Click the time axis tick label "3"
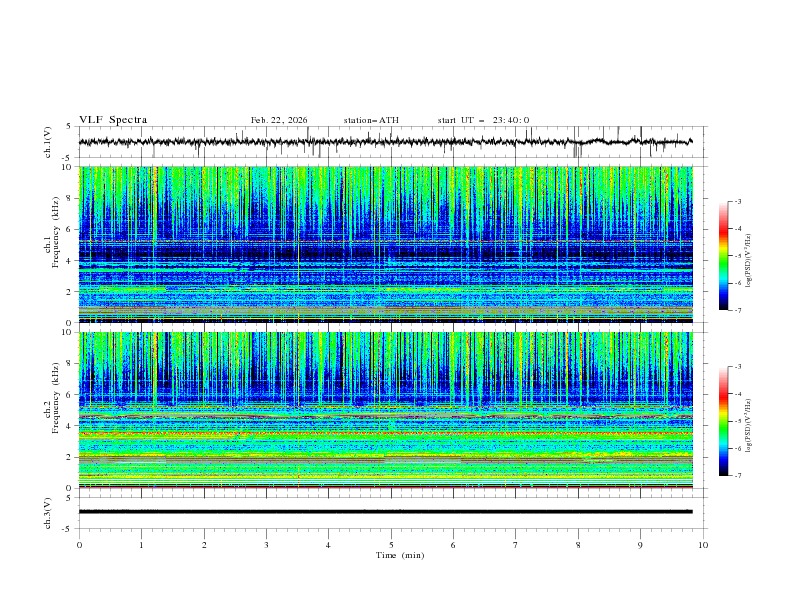Viewport: 792px width, 612px height. click(x=266, y=545)
